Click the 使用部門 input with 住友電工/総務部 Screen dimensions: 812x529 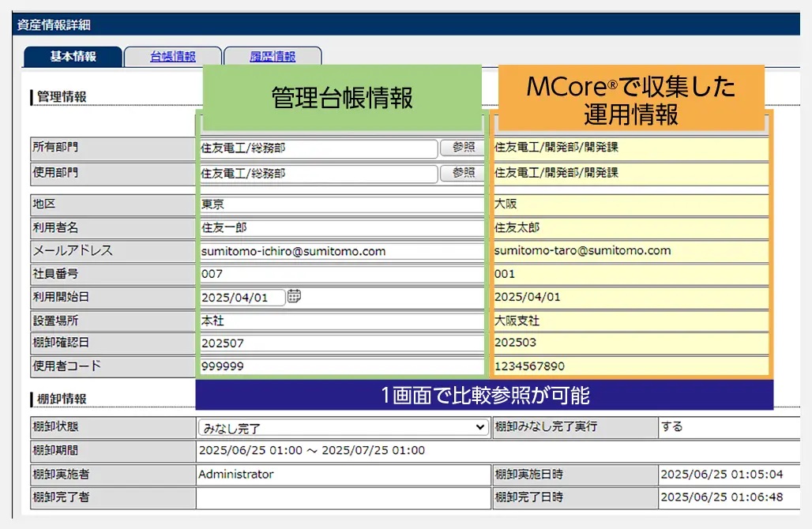[318, 174]
